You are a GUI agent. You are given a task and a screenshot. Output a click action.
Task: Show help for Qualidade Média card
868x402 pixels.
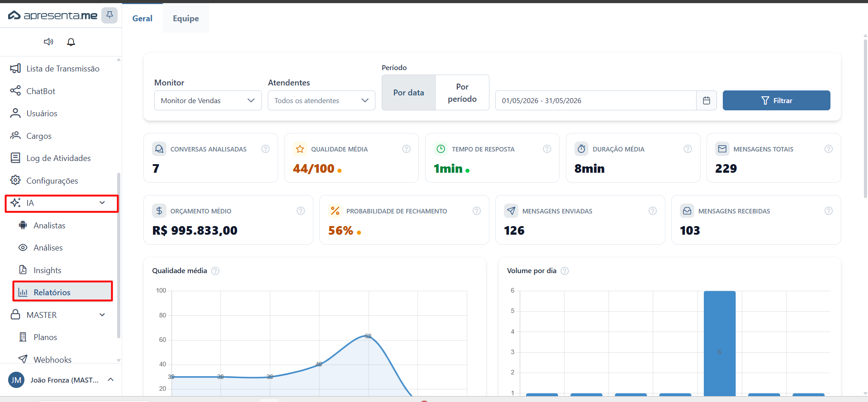pos(407,149)
